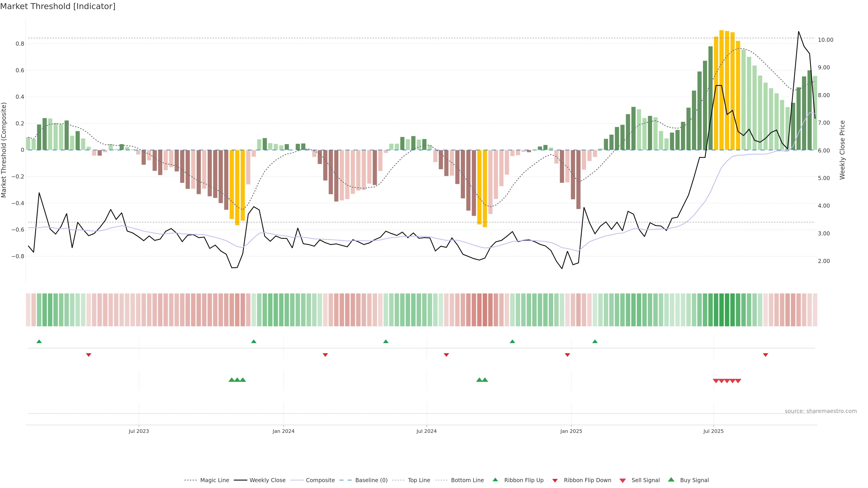
Task: Click the source: sharemaestro.com text
Action: 821,411
